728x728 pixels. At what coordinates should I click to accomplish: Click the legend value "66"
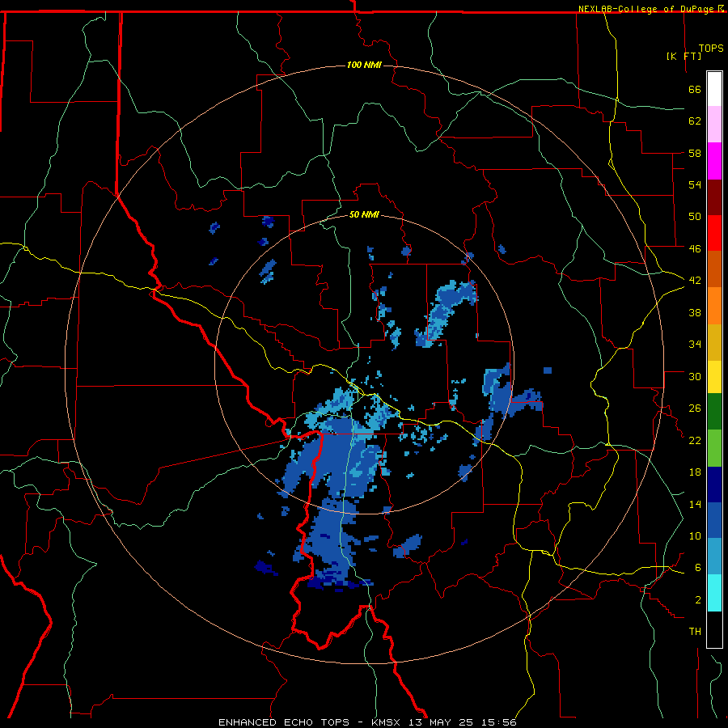click(695, 90)
